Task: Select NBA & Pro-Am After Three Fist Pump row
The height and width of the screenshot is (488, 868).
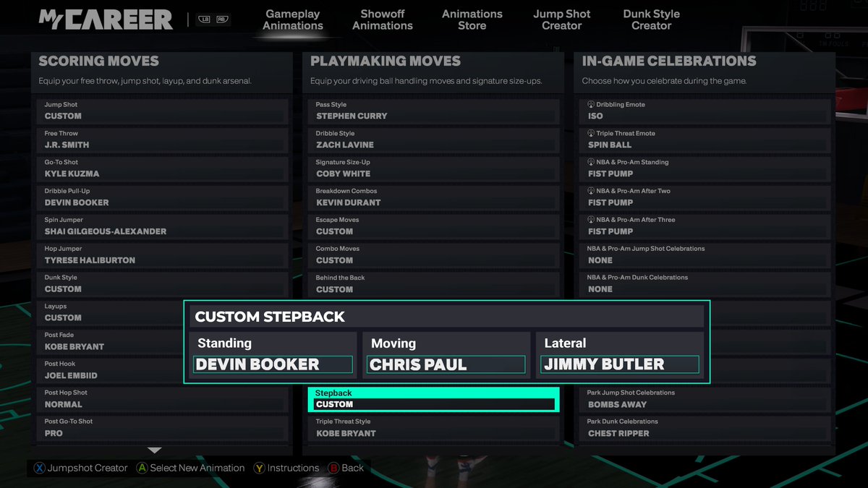Action: [x=707, y=226]
